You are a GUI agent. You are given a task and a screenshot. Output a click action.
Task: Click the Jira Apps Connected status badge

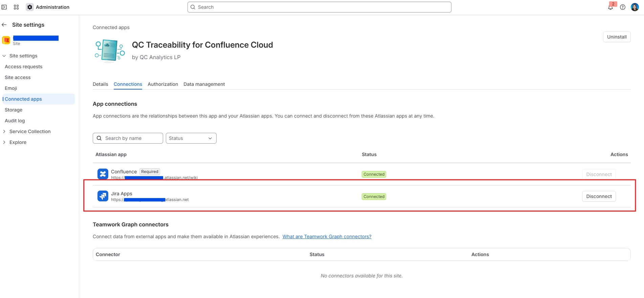[374, 197]
